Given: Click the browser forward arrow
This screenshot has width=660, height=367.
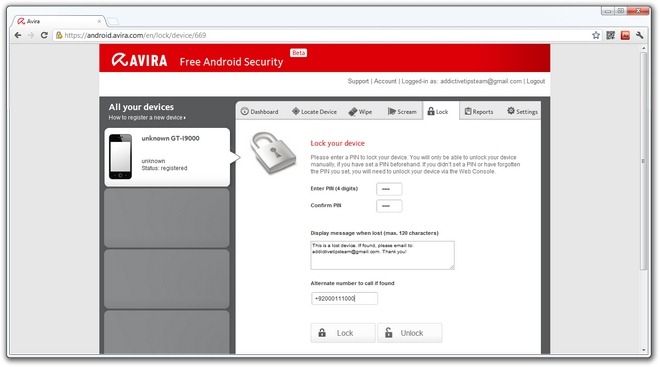Looking at the screenshot, I should pyautogui.click(x=31, y=35).
